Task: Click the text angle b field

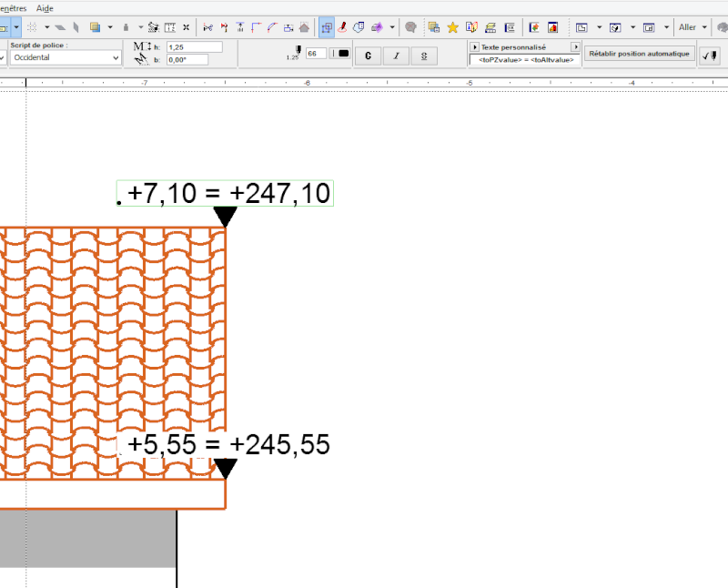Action: click(x=187, y=59)
